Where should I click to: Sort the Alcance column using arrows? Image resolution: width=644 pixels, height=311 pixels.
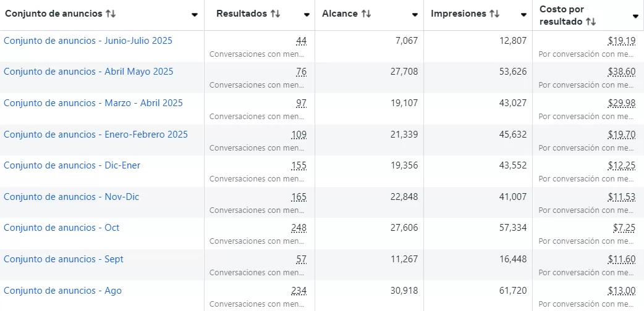coord(366,14)
